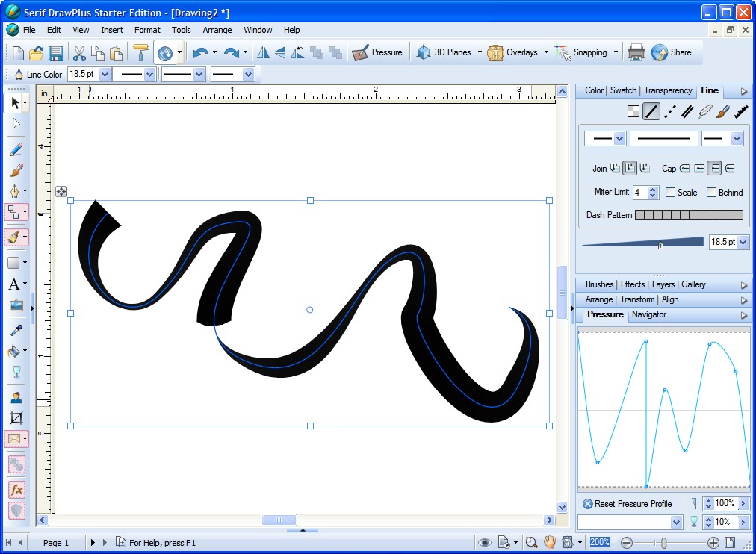Viewport: 756px width, 554px height.
Task: Tick the Behind checkbox
Action: (x=711, y=192)
